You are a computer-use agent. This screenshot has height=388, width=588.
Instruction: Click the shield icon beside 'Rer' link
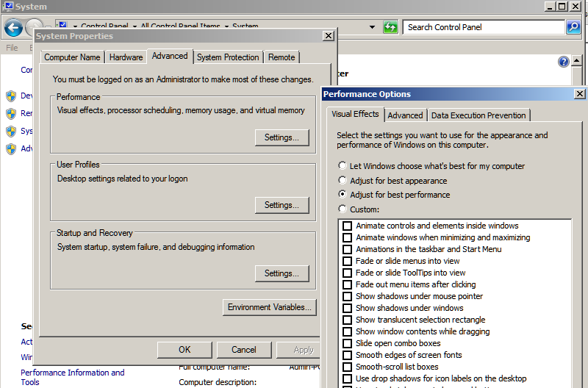point(11,114)
